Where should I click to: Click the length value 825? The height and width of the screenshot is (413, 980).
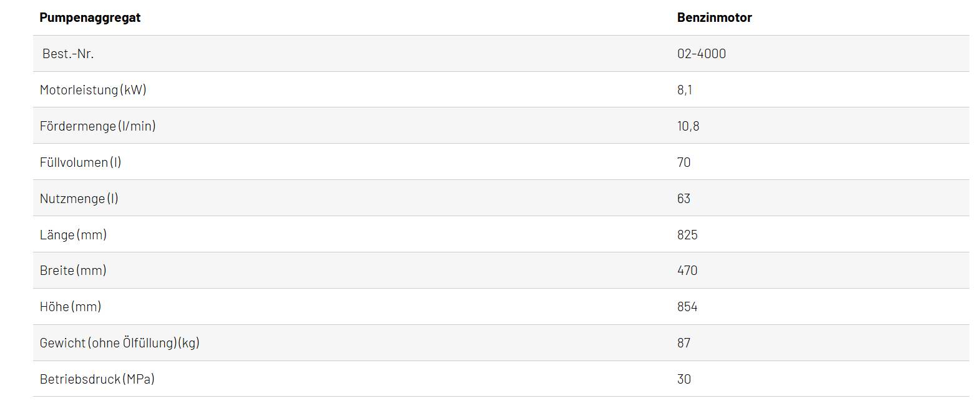687,235
